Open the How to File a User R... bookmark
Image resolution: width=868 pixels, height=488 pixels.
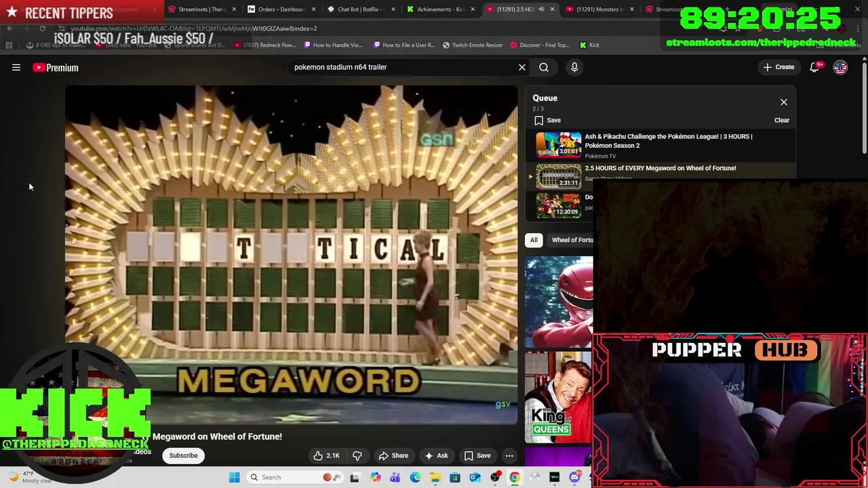403,45
